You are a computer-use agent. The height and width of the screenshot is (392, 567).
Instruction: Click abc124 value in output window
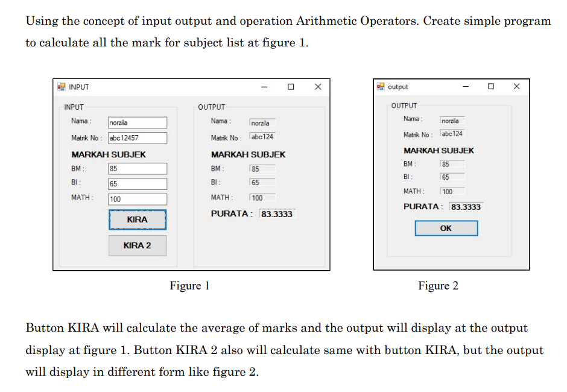click(x=452, y=134)
